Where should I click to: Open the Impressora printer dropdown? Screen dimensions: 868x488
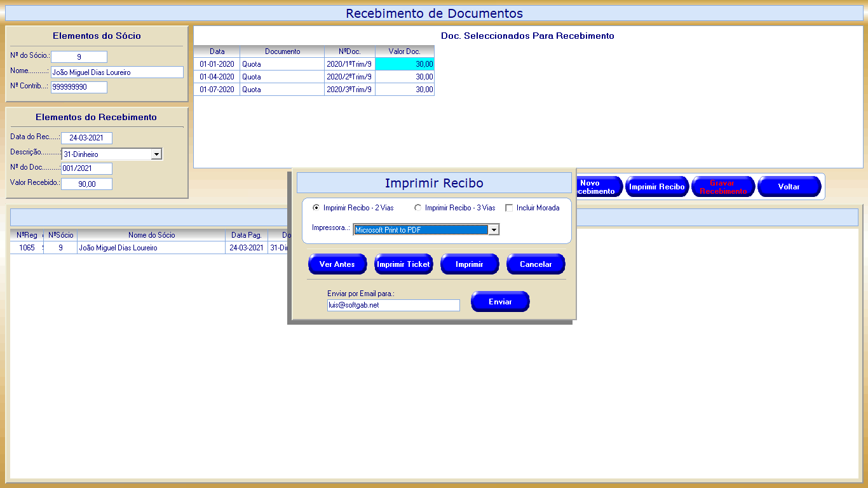click(493, 230)
